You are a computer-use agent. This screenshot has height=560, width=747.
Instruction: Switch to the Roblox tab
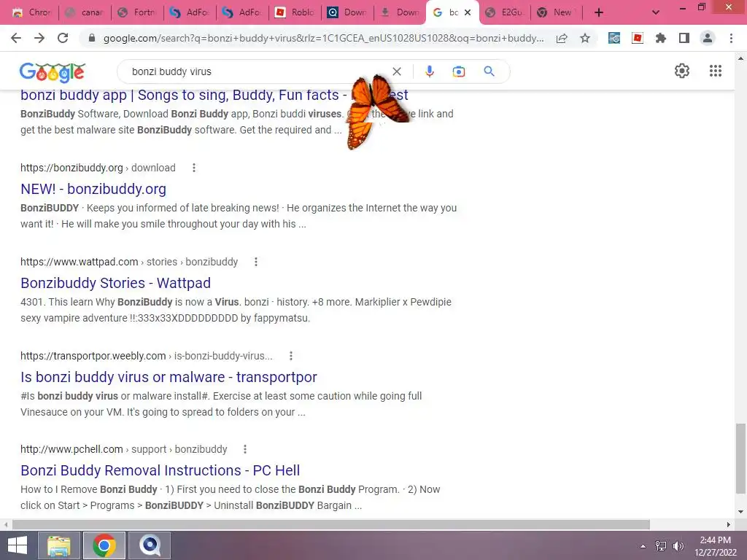[295, 12]
